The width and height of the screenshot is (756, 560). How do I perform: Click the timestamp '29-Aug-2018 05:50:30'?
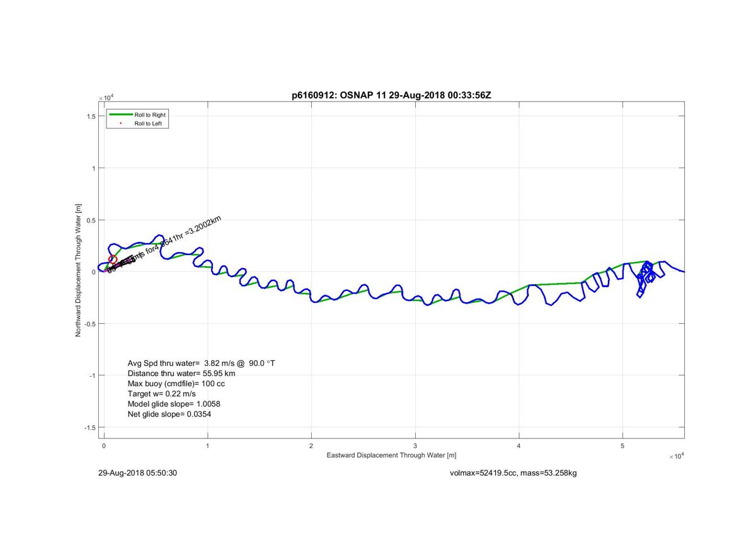pos(137,472)
